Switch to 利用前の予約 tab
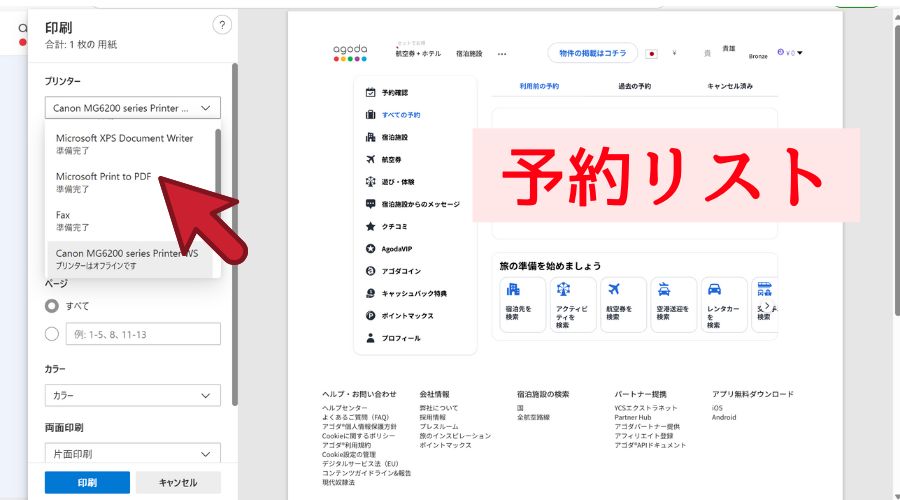This screenshot has width=900, height=500. point(540,86)
